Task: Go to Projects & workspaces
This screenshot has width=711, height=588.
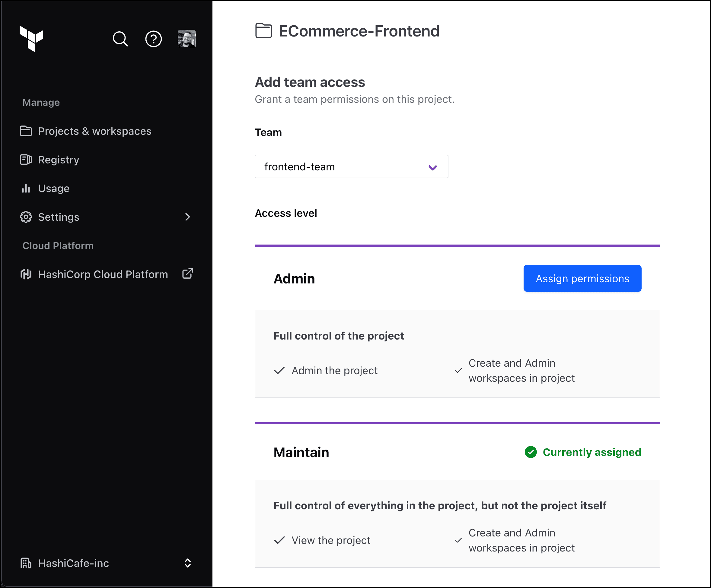Action: tap(94, 131)
